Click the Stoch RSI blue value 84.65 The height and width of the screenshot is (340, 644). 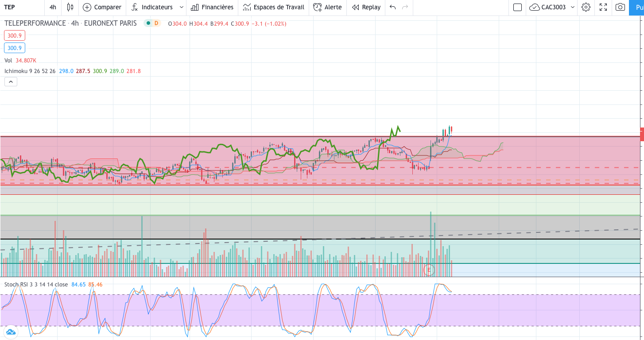tap(78, 284)
